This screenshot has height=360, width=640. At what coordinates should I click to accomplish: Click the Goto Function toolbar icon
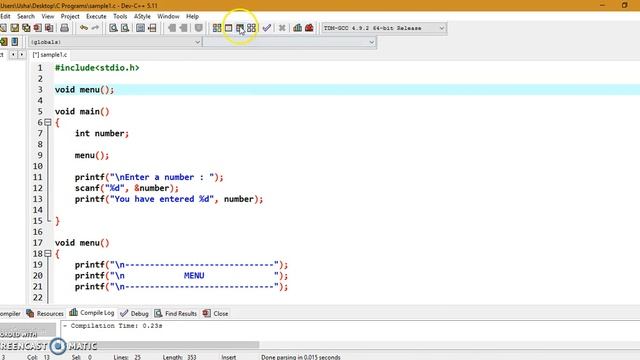(140, 28)
